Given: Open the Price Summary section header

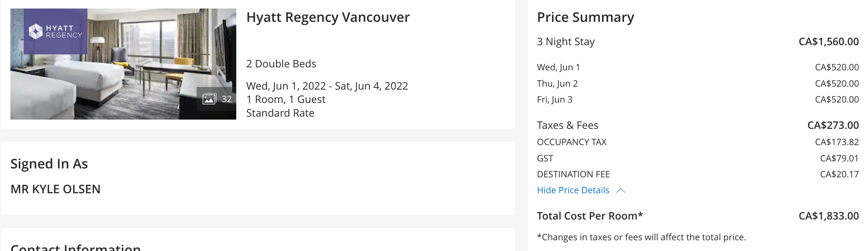Looking at the screenshot, I should point(586,17).
